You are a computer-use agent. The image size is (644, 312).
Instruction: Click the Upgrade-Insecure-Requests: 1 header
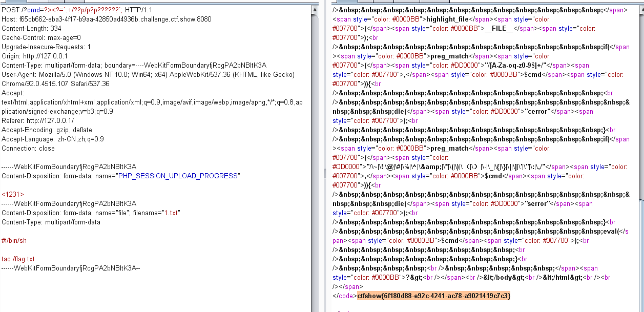point(46,47)
